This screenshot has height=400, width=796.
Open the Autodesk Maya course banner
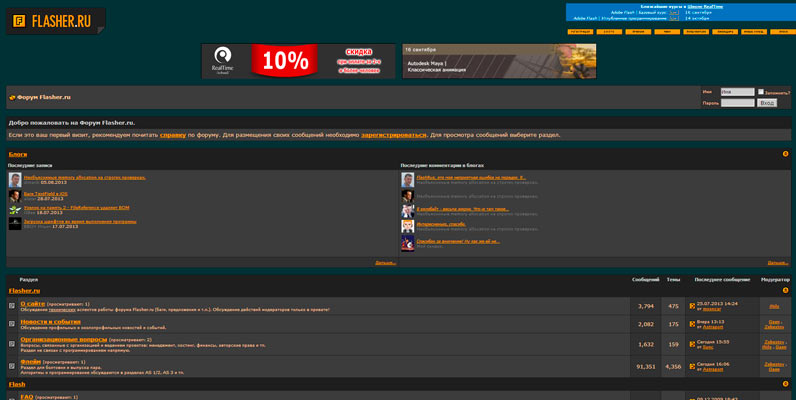(500, 61)
